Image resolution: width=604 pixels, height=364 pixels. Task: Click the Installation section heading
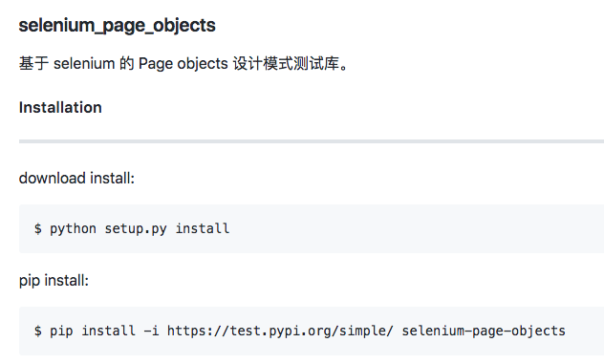[60, 107]
